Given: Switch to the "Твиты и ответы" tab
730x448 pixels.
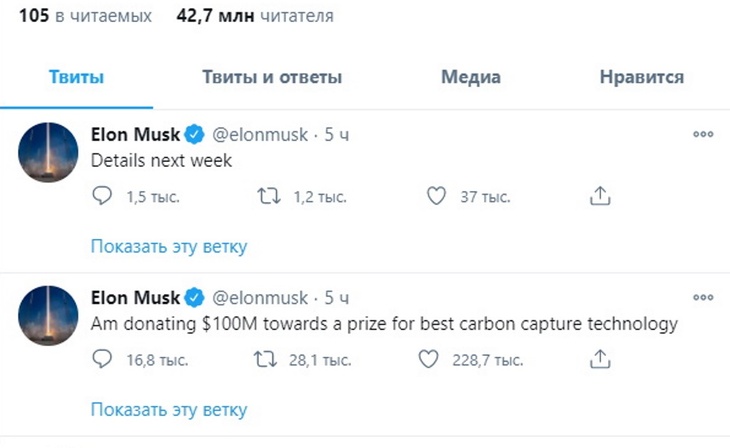Looking at the screenshot, I should [272, 77].
